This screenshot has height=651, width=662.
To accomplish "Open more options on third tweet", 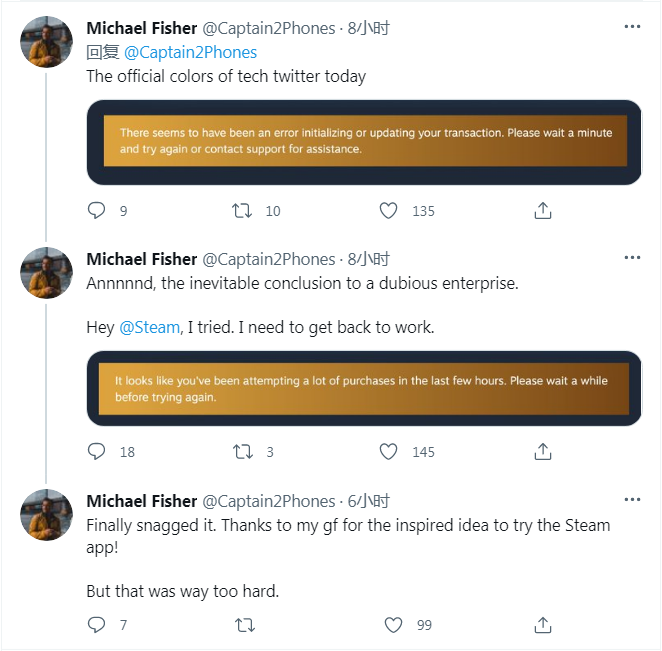I will [x=631, y=500].
